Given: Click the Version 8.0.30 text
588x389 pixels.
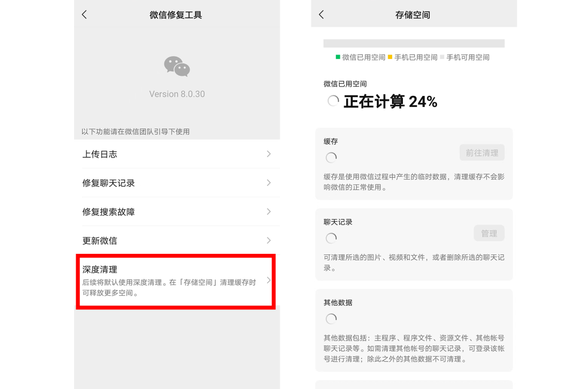Looking at the screenshot, I should pyautogui.click(x=177, y=94).
